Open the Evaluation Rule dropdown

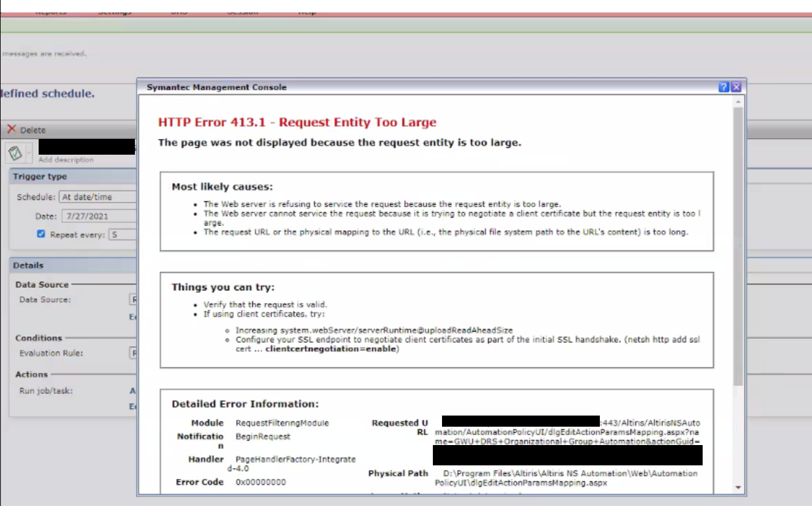point(134,353)
